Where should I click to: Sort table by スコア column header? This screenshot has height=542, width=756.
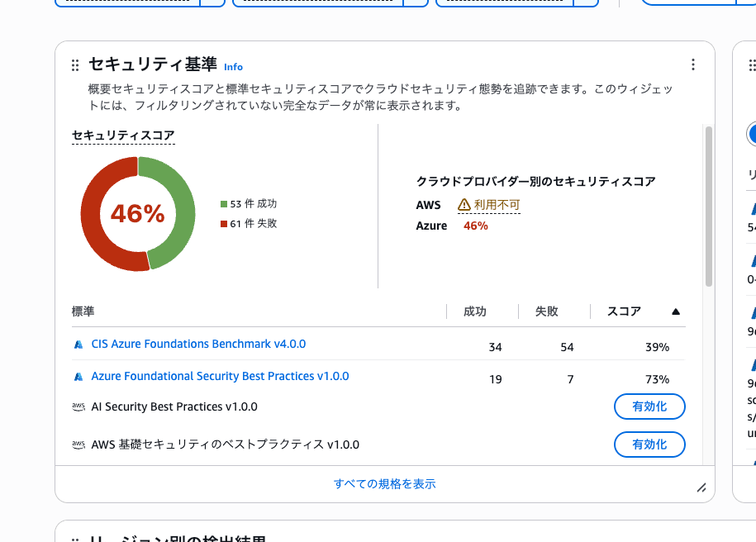(624, 311)
